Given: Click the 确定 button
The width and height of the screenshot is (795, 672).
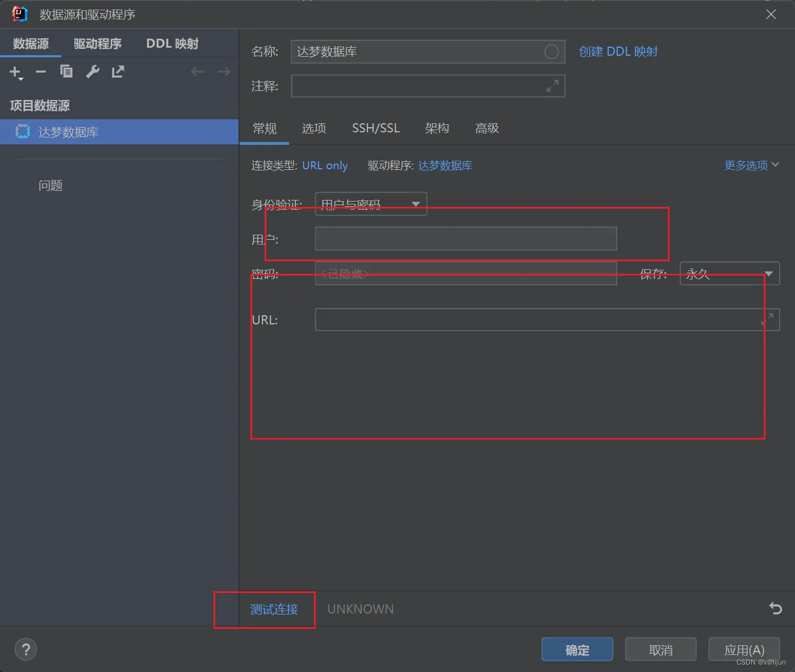Looking at the screenshot, I should 577,649.
